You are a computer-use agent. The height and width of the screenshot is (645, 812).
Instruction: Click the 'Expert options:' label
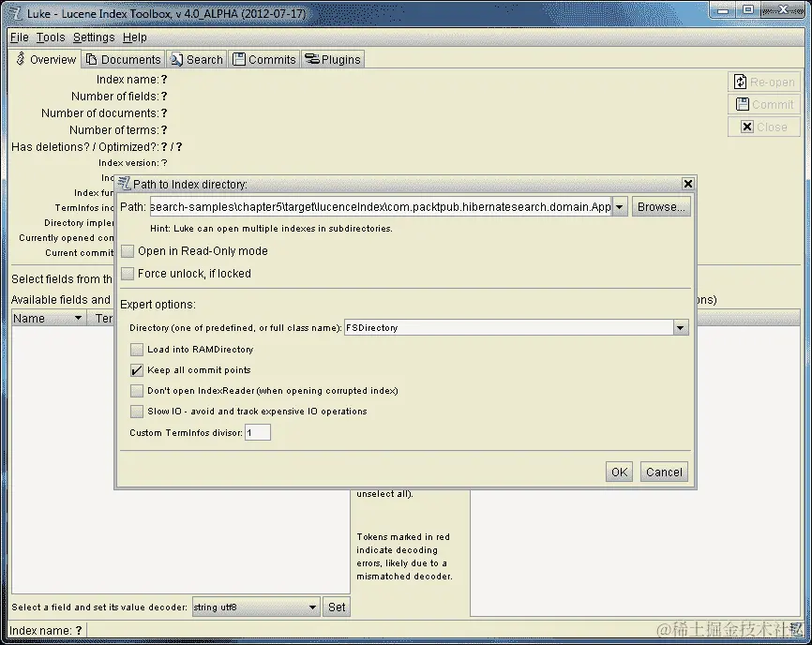tap(158, 305)
